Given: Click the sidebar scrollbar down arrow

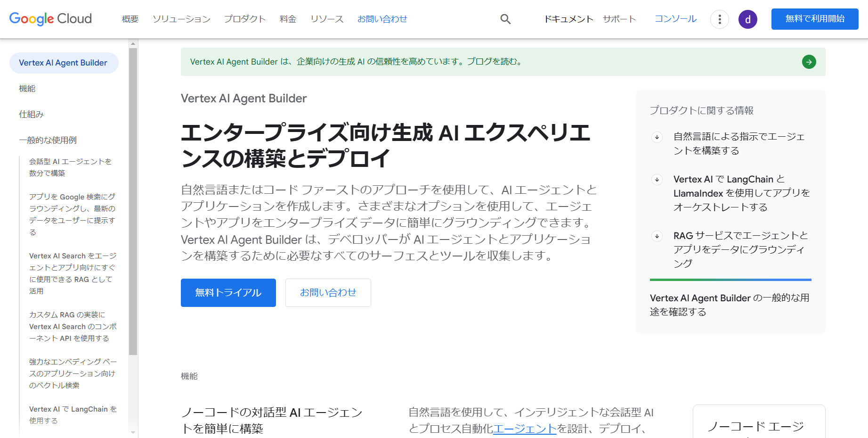Looking at the screenshot, I should 133,432.
